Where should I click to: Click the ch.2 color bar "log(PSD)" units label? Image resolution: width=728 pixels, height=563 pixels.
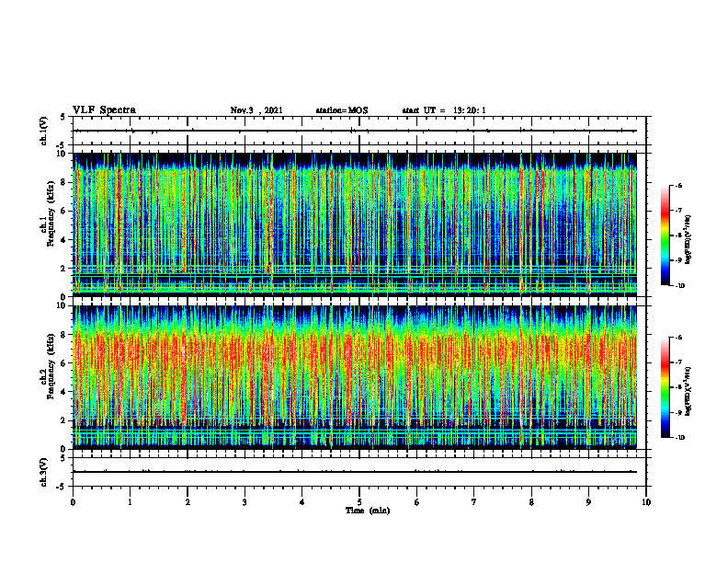[x=688, y=391]
